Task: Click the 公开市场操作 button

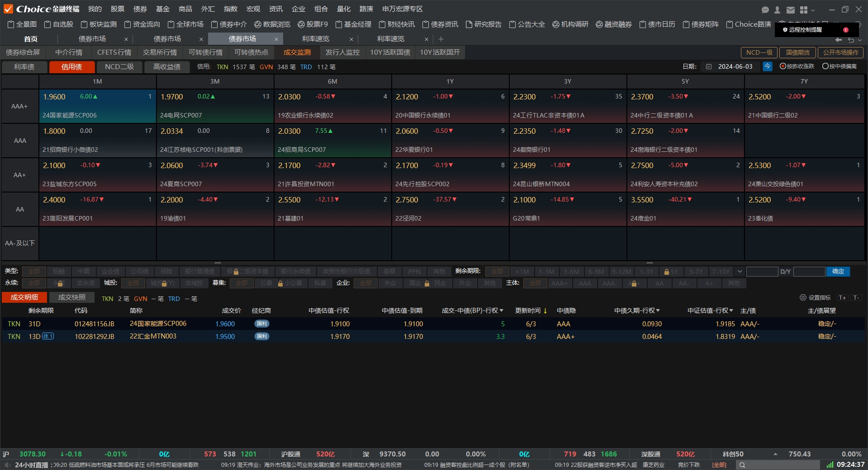Action: pos(841,52)
